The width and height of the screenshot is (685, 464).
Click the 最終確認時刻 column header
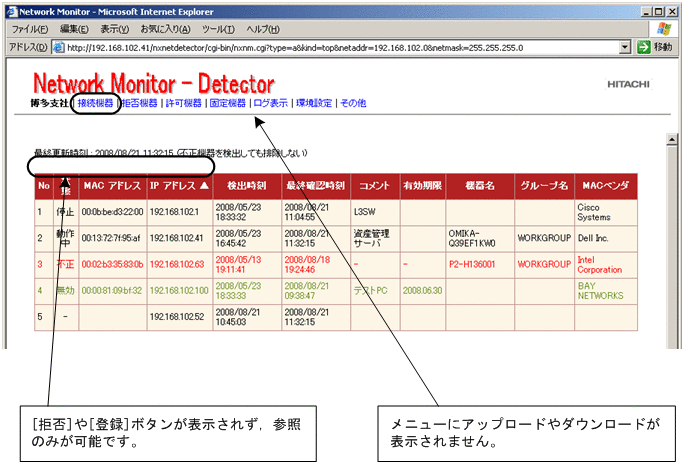click(316, 186)
